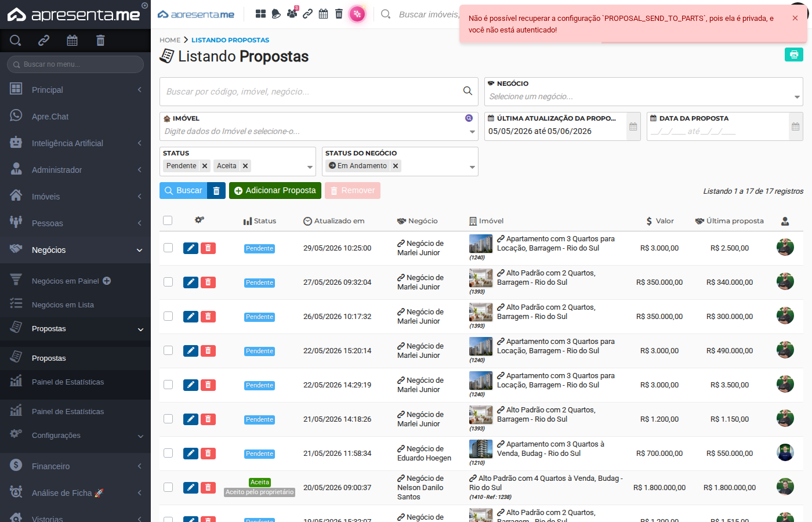Edit the proposal dated 29/05/2026 10:25:00
Screen dimensions: 812x522
(191, 248)
